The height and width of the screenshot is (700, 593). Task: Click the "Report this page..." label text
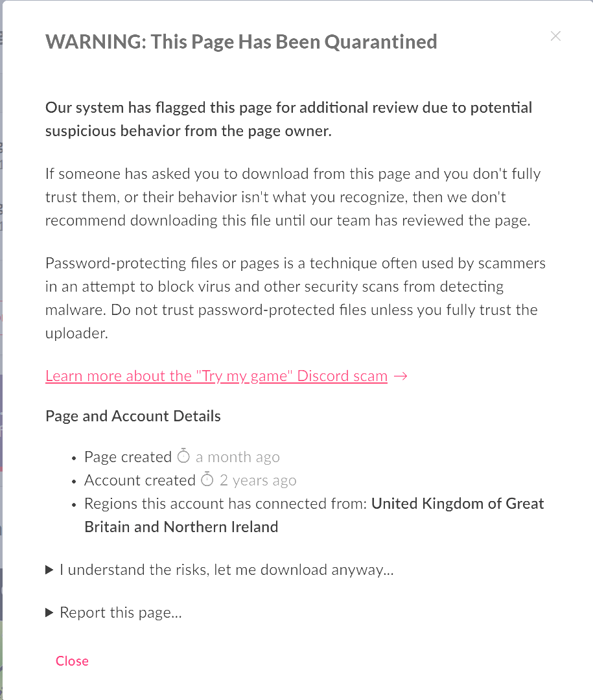point(121,612)
